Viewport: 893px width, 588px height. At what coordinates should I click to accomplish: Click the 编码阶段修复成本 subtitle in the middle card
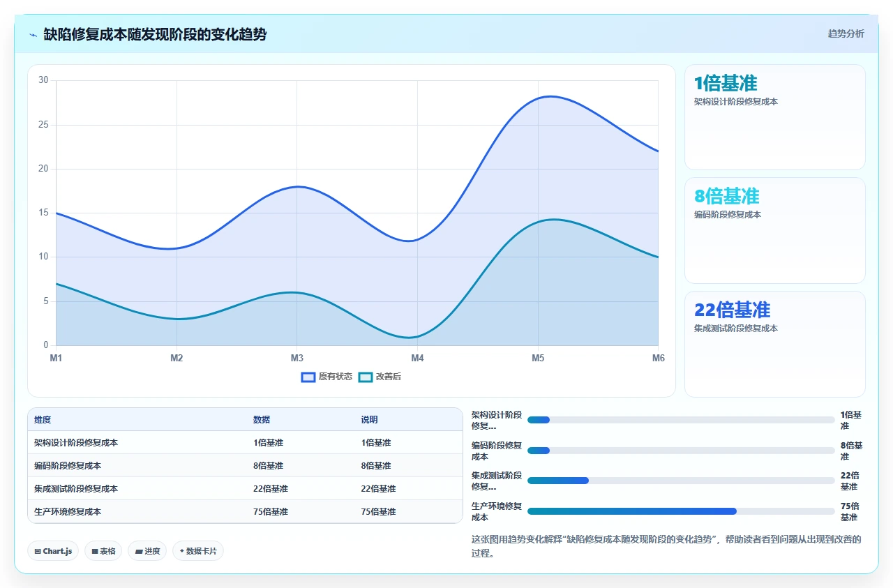pos(728,215)
